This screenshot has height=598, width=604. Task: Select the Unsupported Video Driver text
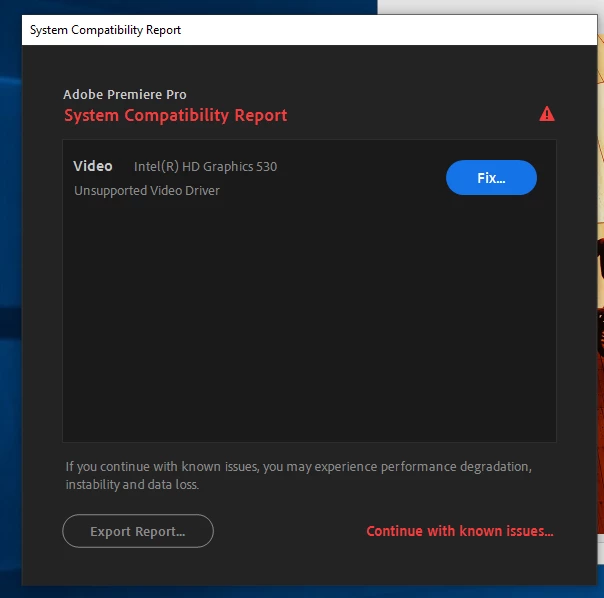[x=147, y=190]
